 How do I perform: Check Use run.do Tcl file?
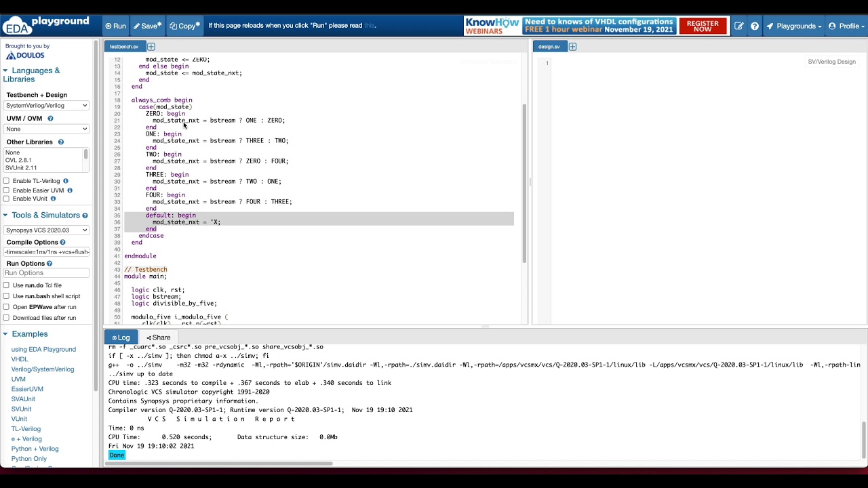[6, 285]
